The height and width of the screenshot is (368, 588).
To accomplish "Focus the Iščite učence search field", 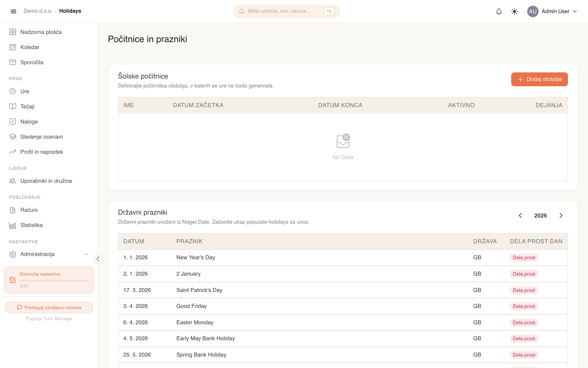I will [x=287, y=11].
